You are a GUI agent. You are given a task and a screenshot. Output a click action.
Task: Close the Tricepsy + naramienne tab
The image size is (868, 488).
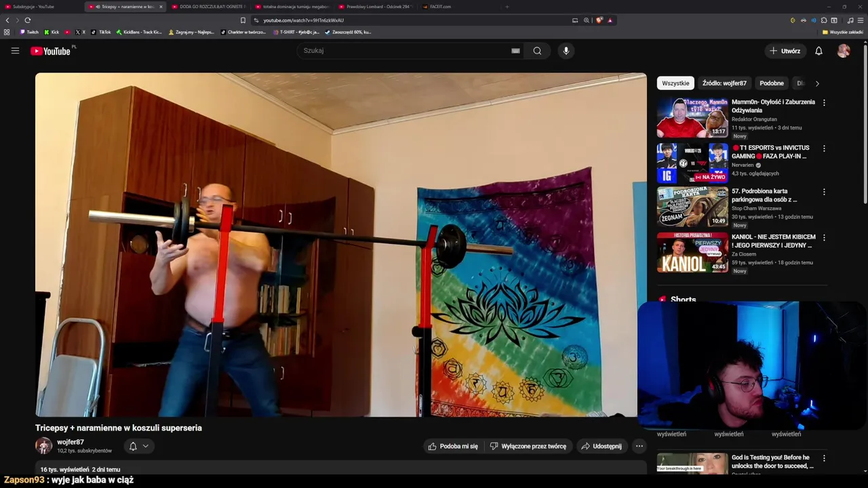click(161, 7)
